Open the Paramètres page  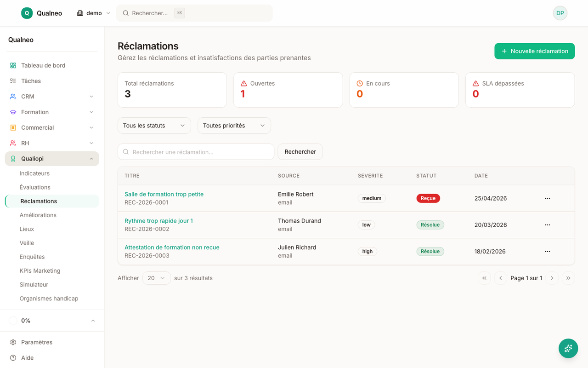(x=37, y=342)
